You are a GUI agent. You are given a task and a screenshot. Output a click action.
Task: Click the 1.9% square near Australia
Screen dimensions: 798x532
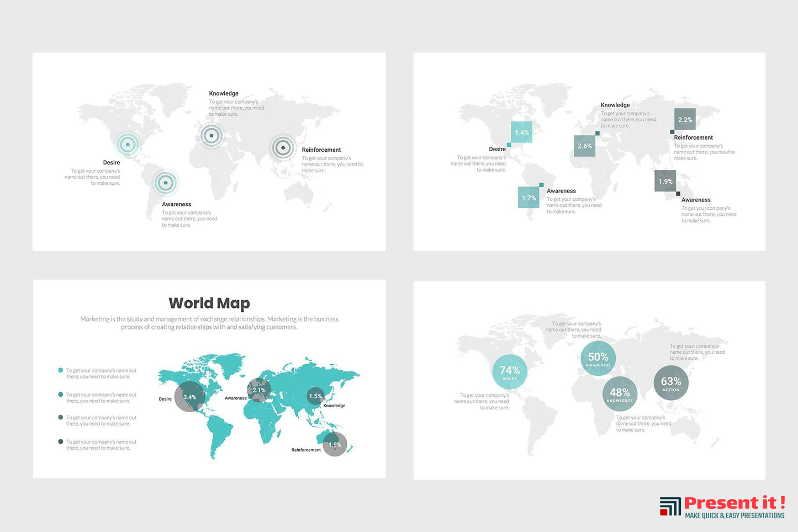[665, 181]
